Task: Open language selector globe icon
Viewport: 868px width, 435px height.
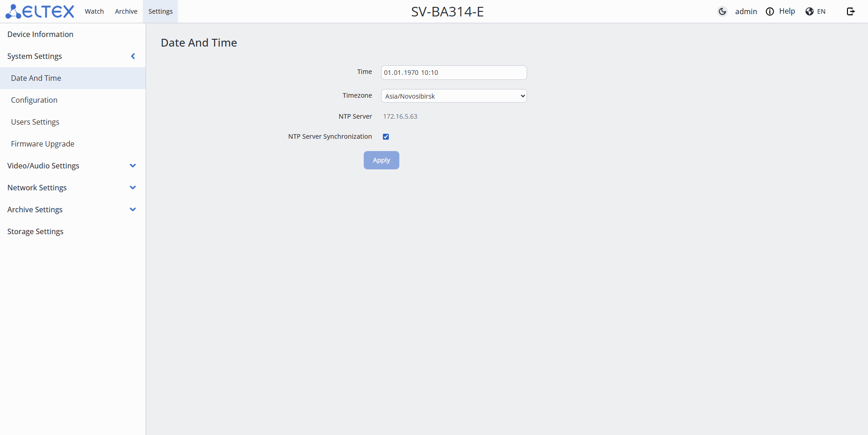Action: 810,11
